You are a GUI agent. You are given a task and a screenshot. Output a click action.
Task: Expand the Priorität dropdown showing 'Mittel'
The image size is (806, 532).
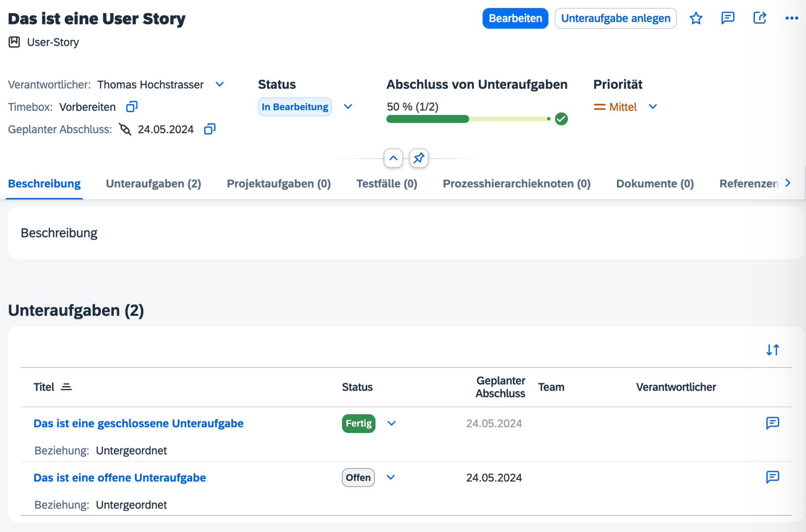click(653, 107)
